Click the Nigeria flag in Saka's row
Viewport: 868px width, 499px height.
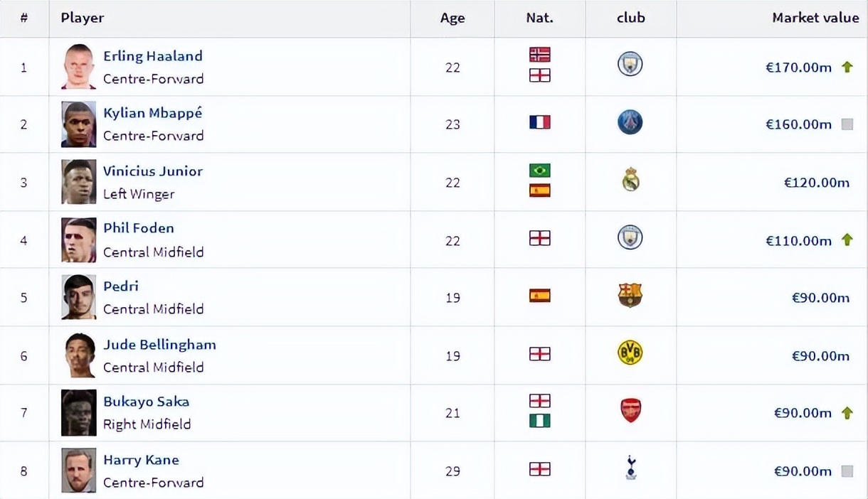540,421
